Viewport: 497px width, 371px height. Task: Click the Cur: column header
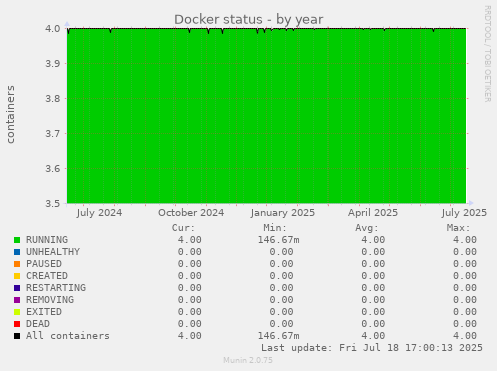183,228
